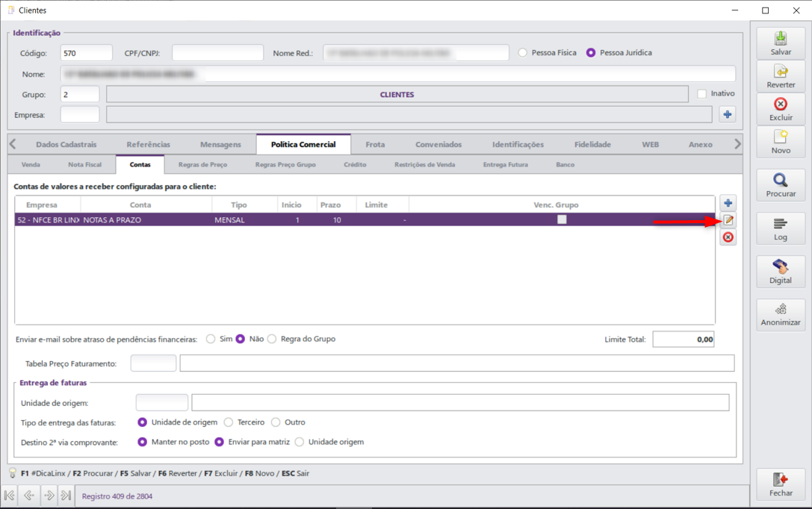Click the Código input field
Image resolution: width=812 pixels, height=509 pixels.
(x=86, y=53)
